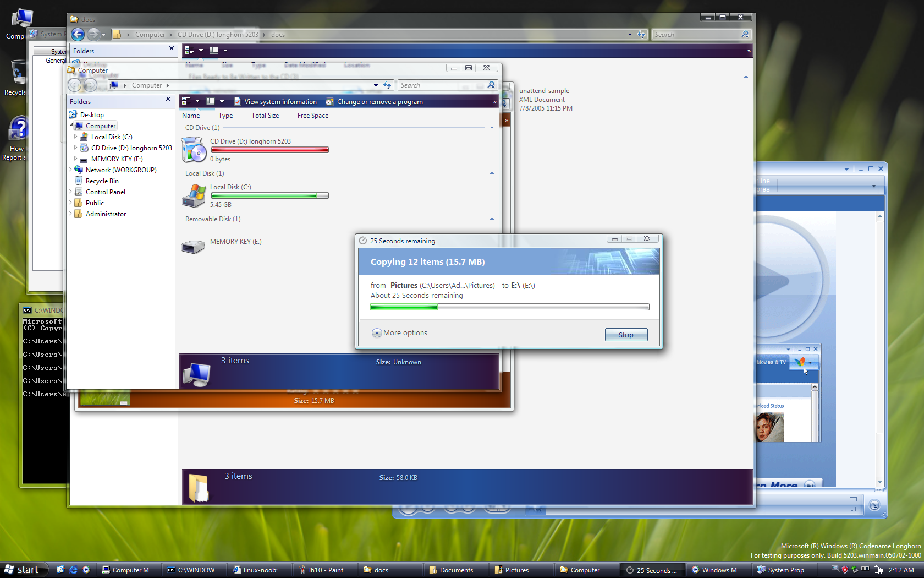Click the copy progress bar
924x578 pixels.
tap(510, 307)
